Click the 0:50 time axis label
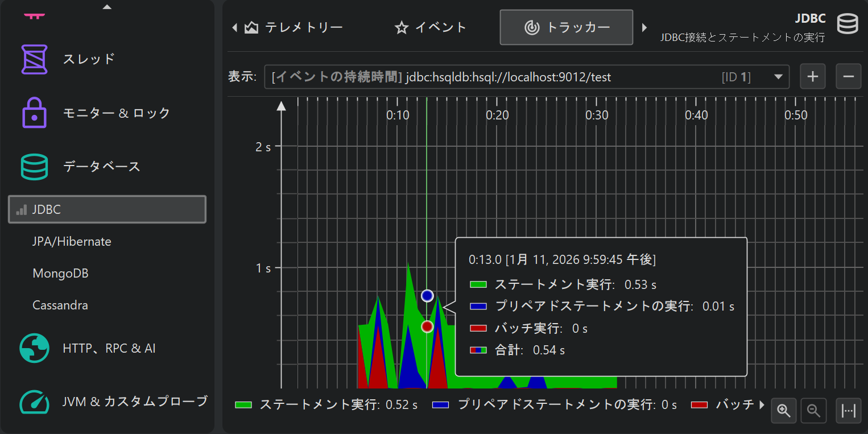This screenshot has width=868, height=434. 796,115
